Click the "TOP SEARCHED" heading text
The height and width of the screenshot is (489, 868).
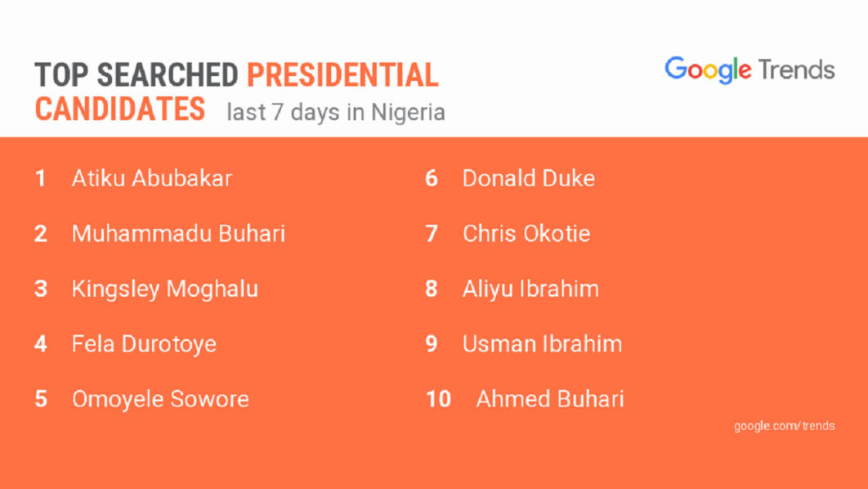(x=136, y=75)
